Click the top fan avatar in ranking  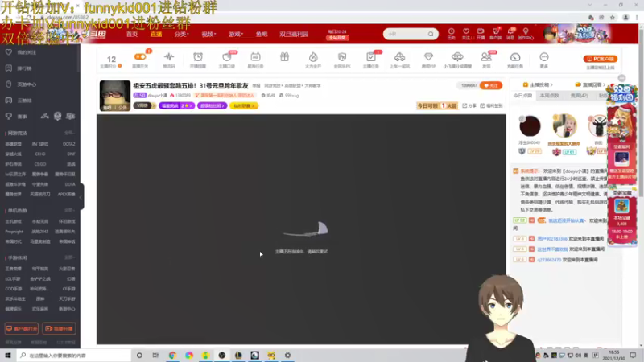pos(564,125)
